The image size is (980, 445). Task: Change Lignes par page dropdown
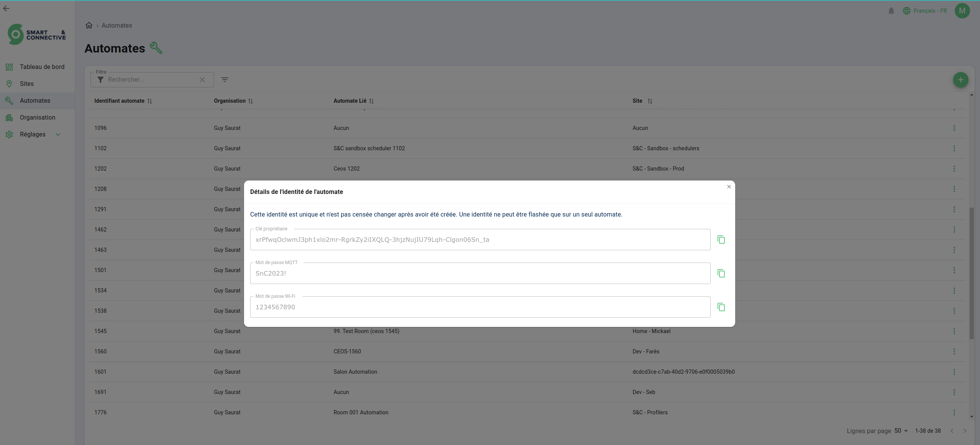pos(901,430)
